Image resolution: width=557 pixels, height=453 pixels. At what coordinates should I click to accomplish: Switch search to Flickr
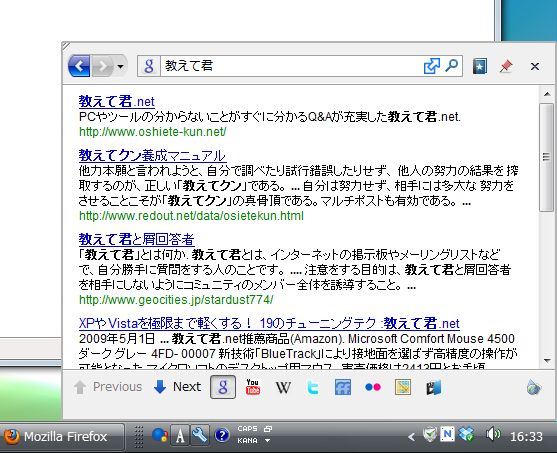point(373,387)
